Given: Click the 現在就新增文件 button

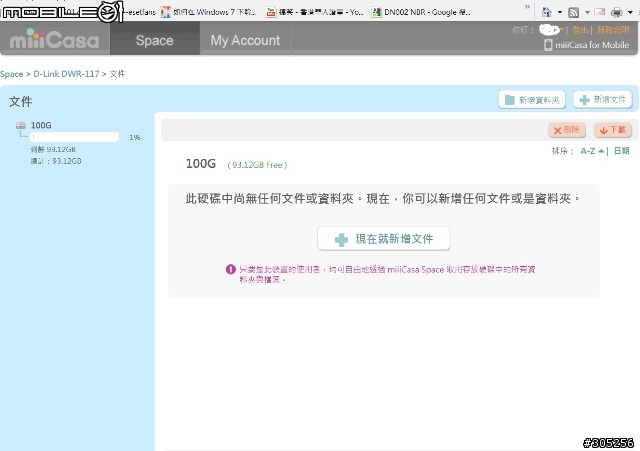Looking at the screenshot, I should (x=384, y=239).
